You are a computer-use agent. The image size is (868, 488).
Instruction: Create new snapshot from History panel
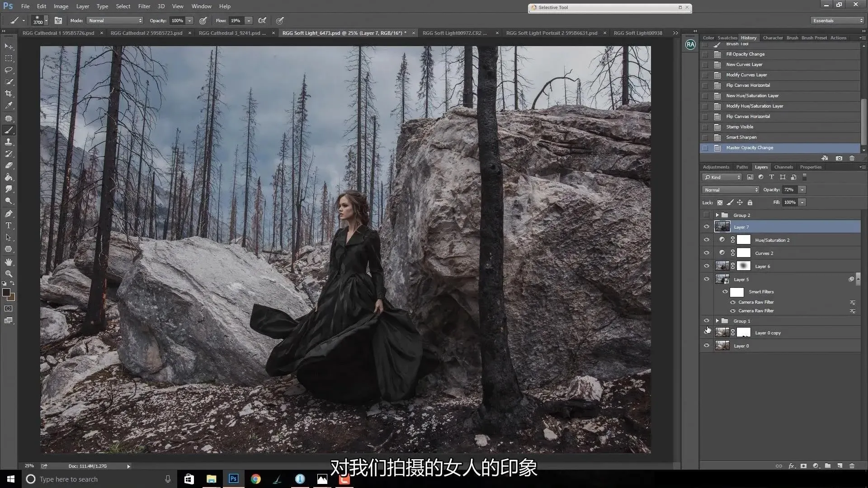(x=839, y=158)
